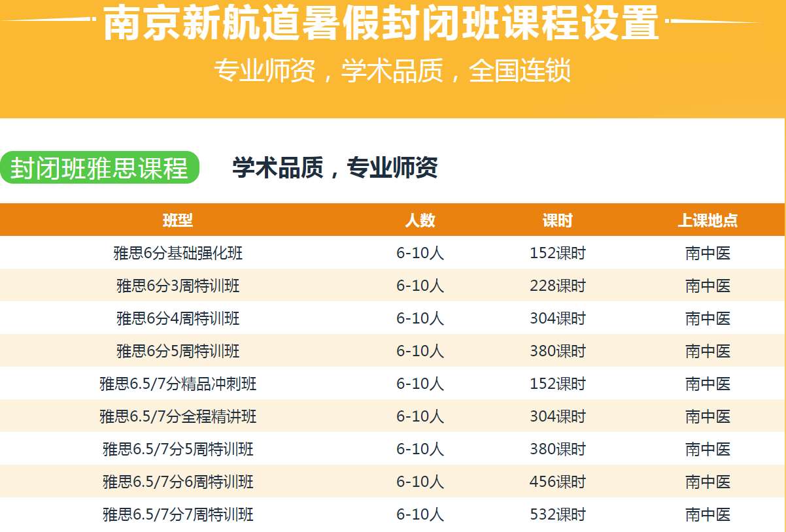Click 6-10人 in the 雅思6.5/7分7周特训班 row
Image resolution: width=786 pixels, height=532 pixels.
[x=420, y=514]
